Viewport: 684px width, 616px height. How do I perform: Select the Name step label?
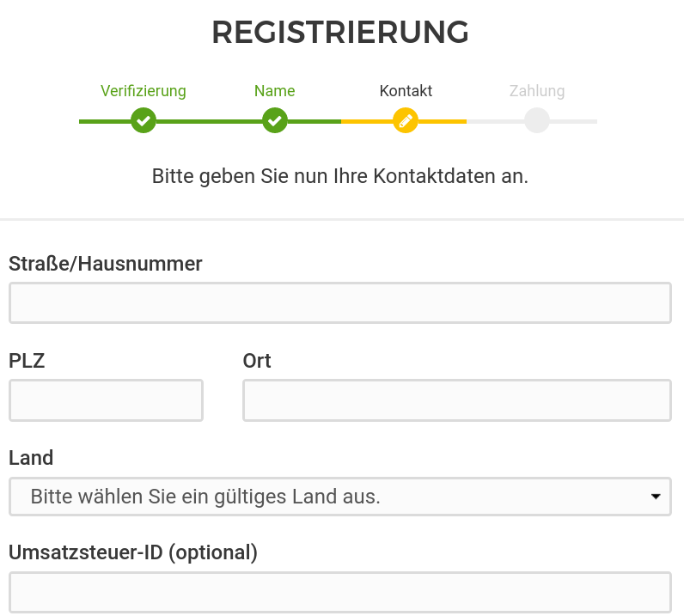coord(275,91)
